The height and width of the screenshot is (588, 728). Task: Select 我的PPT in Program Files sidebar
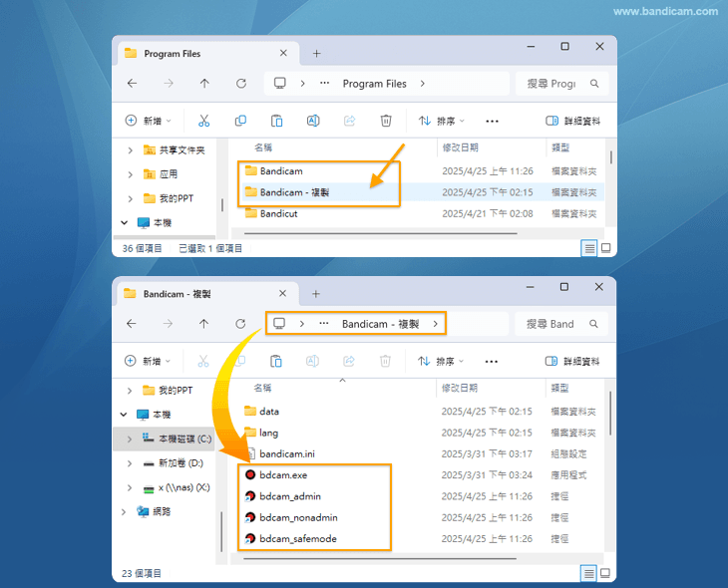point(169,198)
